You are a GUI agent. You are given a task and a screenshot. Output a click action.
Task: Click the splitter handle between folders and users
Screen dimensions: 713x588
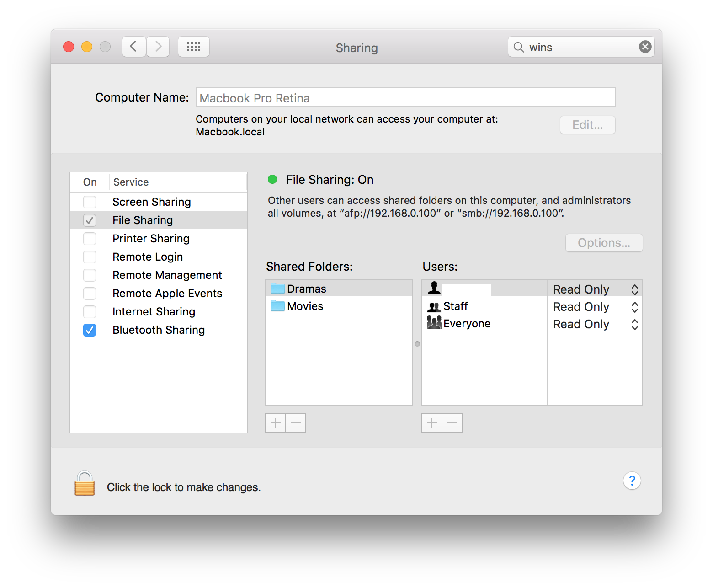417,344
